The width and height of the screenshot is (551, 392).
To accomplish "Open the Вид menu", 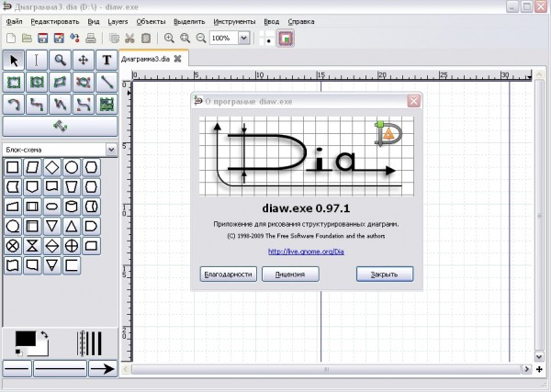I will 94,22.
